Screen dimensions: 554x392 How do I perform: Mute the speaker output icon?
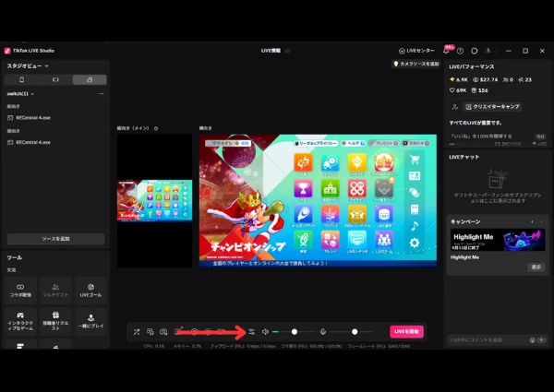point(265,332)
